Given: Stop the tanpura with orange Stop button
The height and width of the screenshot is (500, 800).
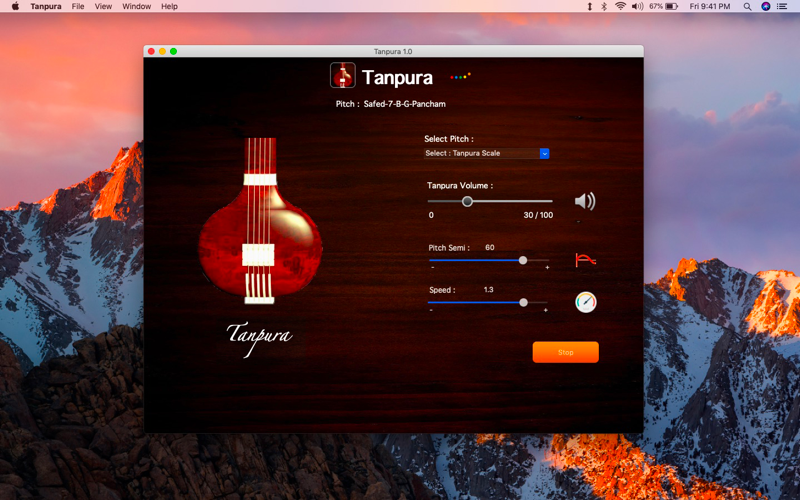Looking at the screenshot, I should pyautogui.click(x=565, y=352).
